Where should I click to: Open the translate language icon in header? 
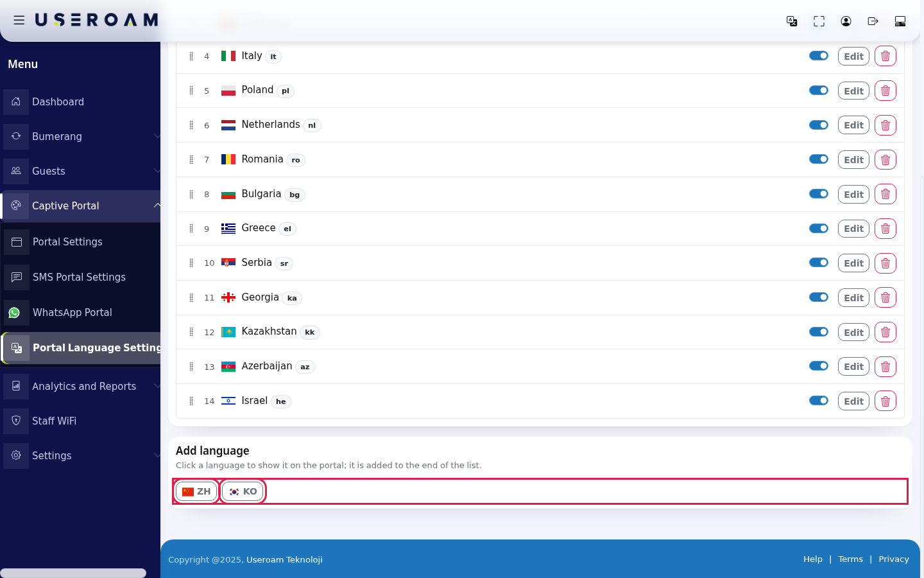(x=792, y=21)
